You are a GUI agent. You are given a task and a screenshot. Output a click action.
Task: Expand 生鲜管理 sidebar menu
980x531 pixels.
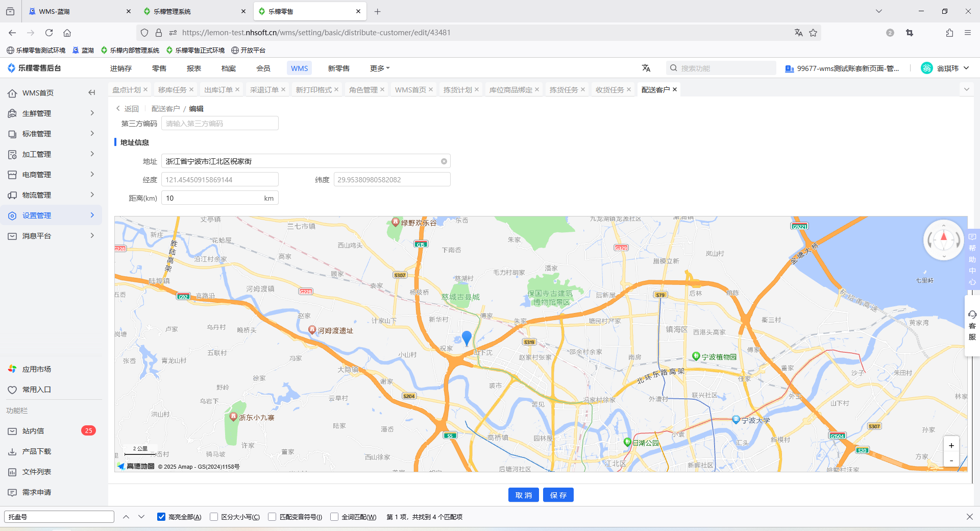coord(51,113)
